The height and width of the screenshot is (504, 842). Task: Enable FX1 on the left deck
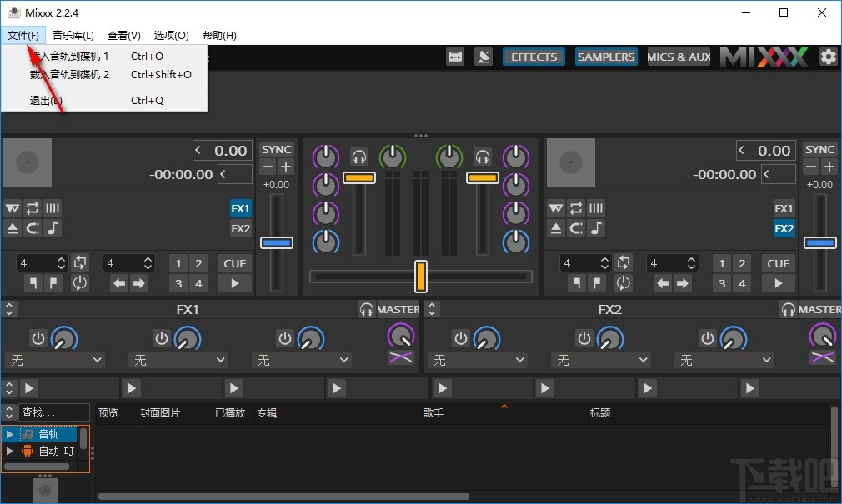click(240, 208)
